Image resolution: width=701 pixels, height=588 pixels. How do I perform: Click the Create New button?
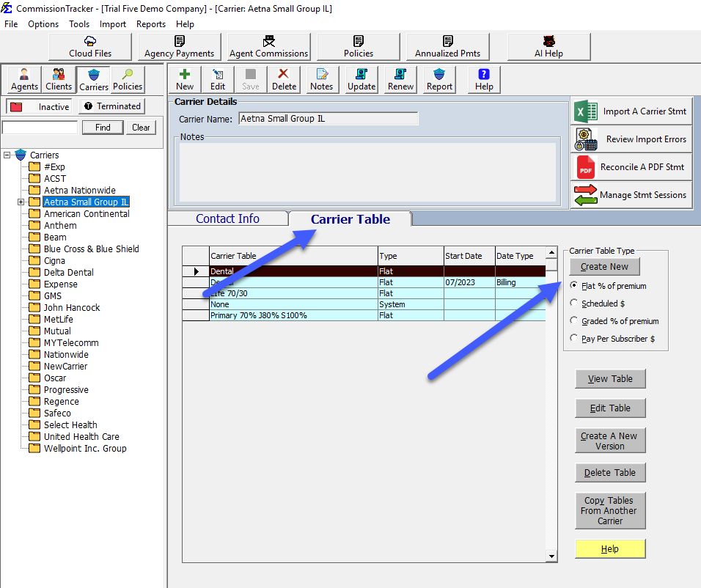[603, 266]
